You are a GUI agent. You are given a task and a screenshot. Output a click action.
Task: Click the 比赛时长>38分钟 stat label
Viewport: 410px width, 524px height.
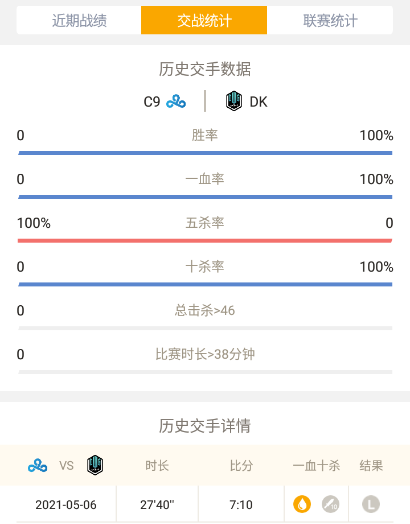coord(205,354)
